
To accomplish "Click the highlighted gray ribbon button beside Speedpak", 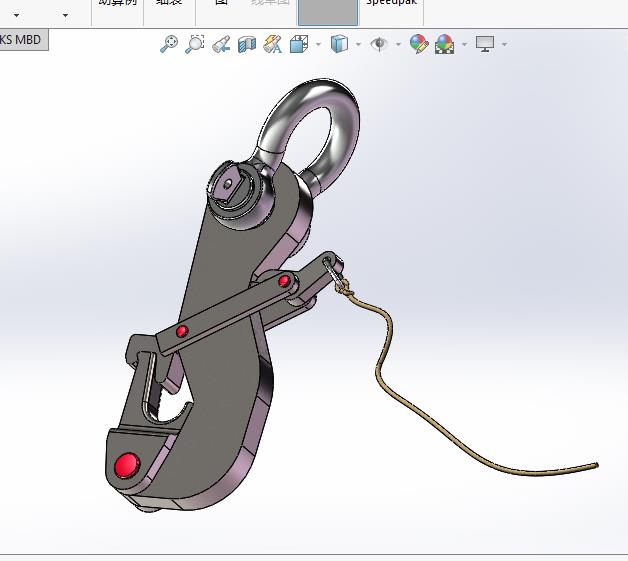I will click(328, 12).
